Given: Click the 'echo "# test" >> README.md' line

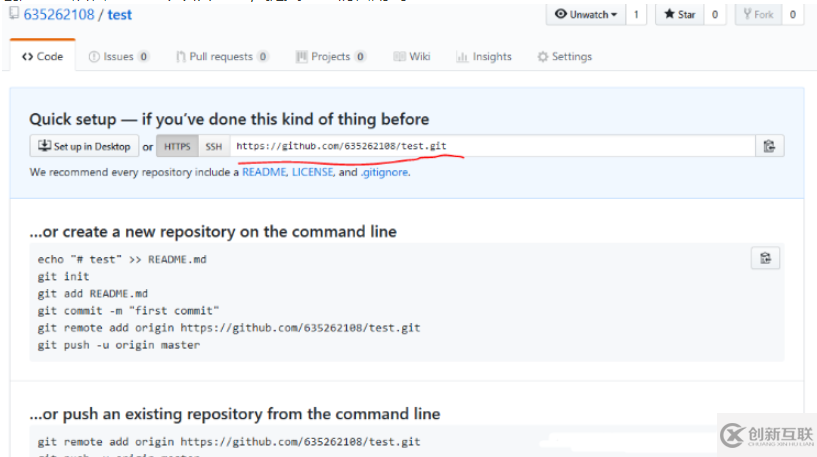Looking at the screenshot, I should (x=122, y=260).
